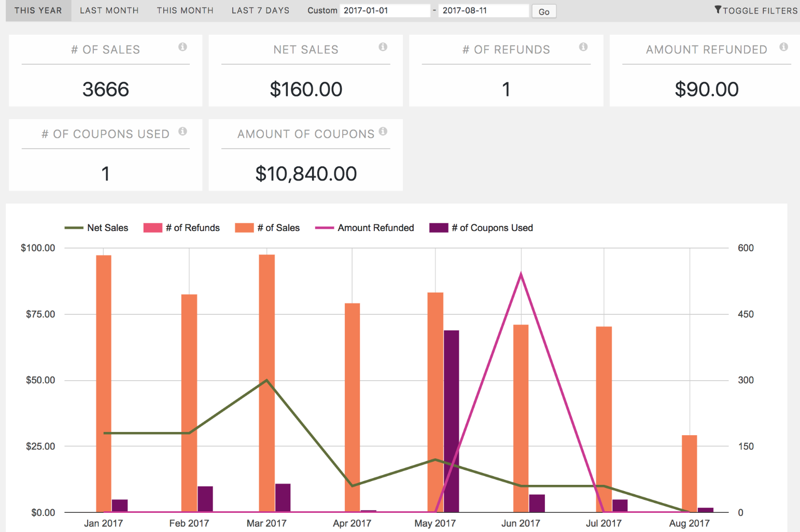Viewport: 800px width, 532px height.
Task: Select the This Year tab
Action: tap(38, 10)
